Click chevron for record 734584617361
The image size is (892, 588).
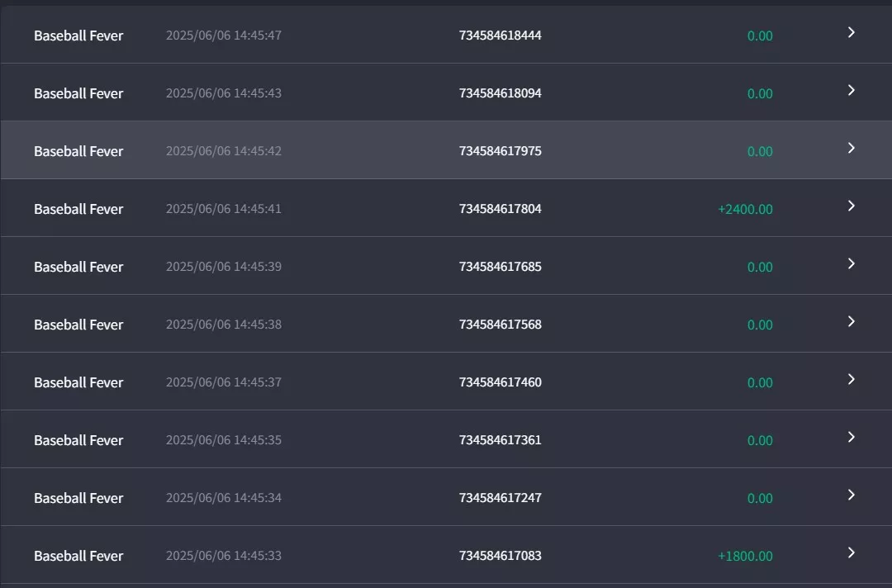(x=851, y=438)
